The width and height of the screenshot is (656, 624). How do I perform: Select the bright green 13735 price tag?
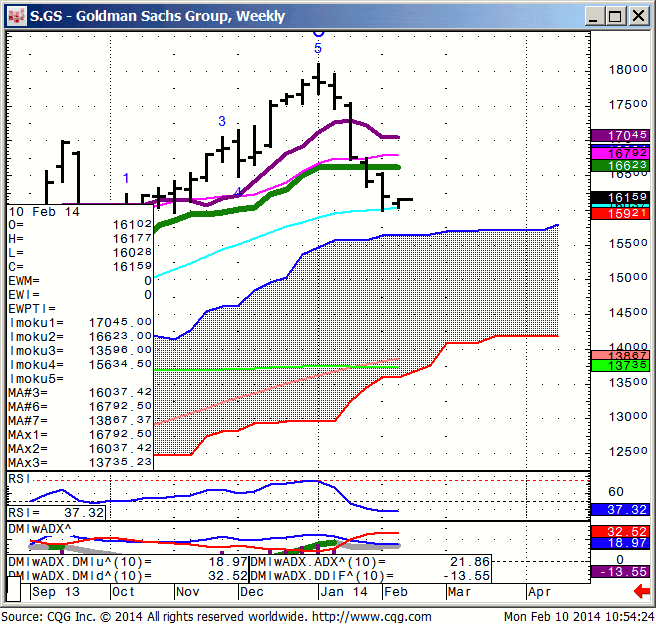click(x=620, y=366)
